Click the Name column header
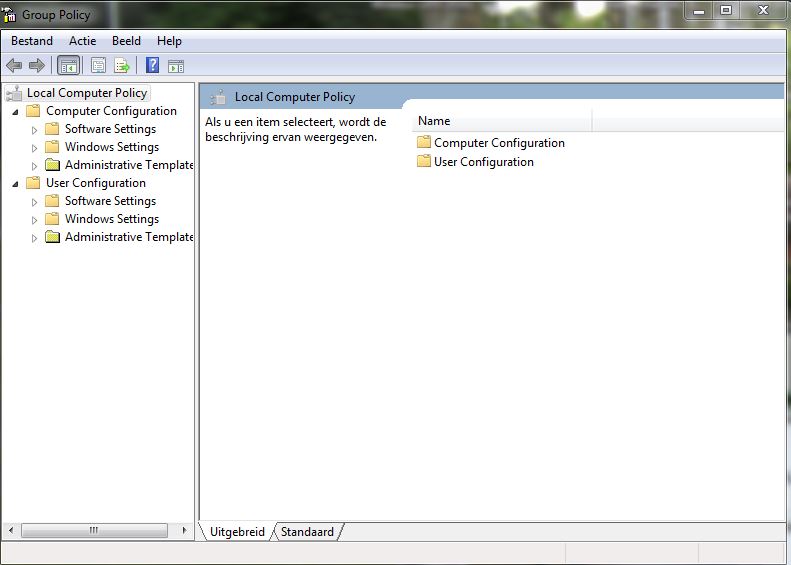This screenshot has width=791, height=565. [x=502, y=121]
